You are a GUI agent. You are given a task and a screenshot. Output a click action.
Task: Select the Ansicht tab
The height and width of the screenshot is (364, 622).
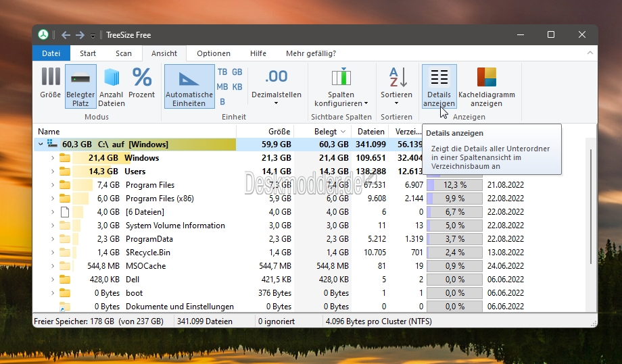pos(164,53)
